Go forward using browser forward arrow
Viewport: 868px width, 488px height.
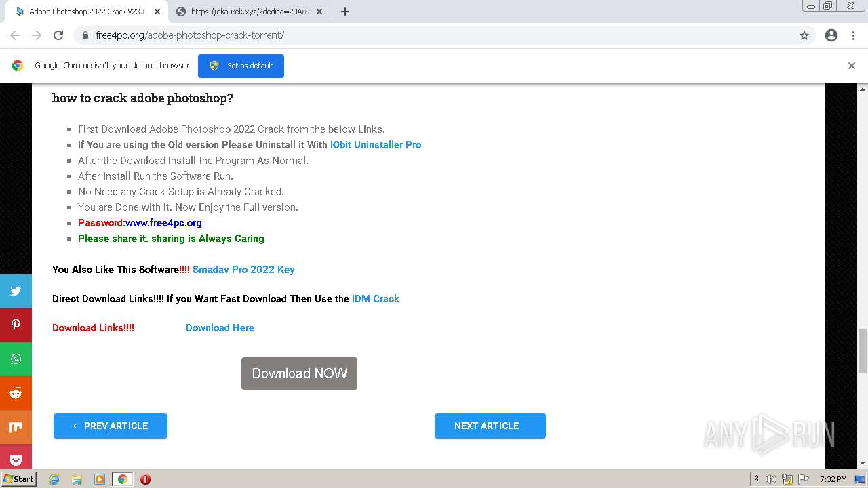coord(37,35)
